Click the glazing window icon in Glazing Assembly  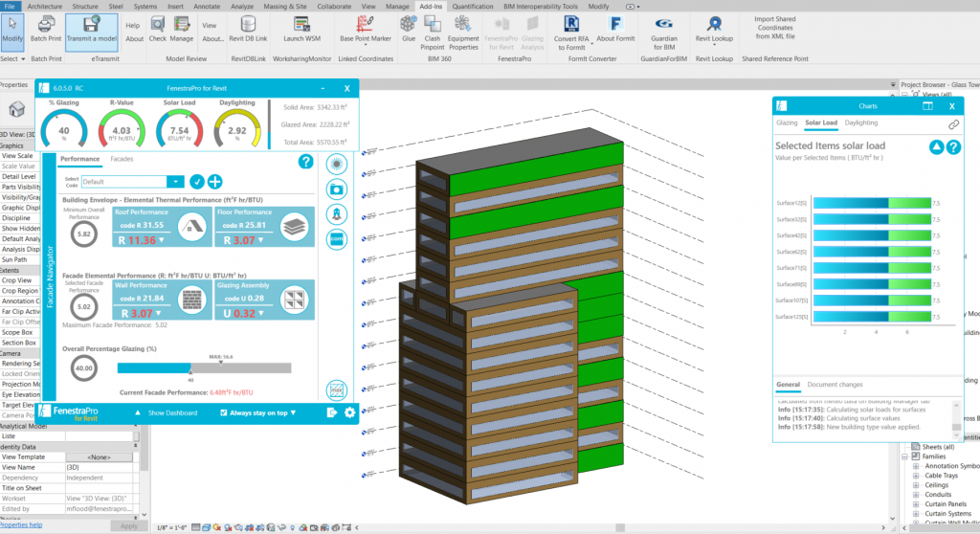295,300
